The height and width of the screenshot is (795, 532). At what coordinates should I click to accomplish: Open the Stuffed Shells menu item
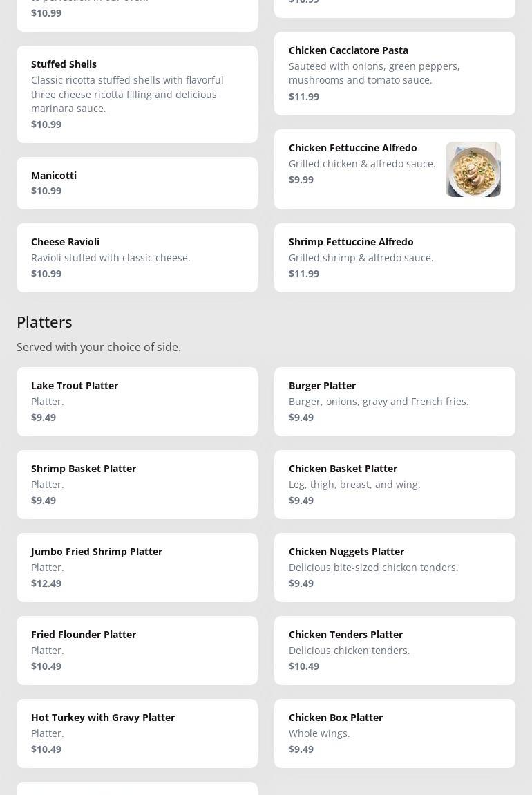[x=137, y=94]
